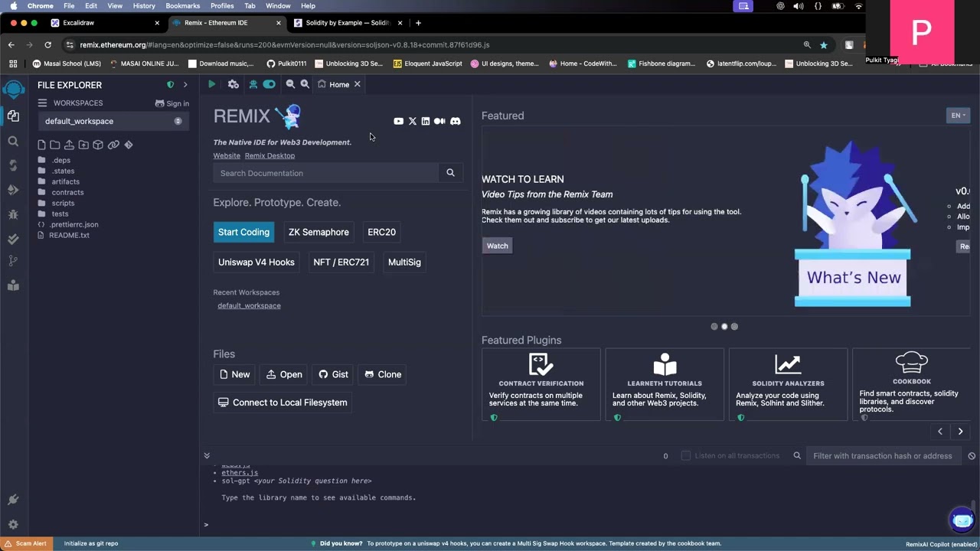Open the Solidity compiler sidebar icon

[13, 165]
